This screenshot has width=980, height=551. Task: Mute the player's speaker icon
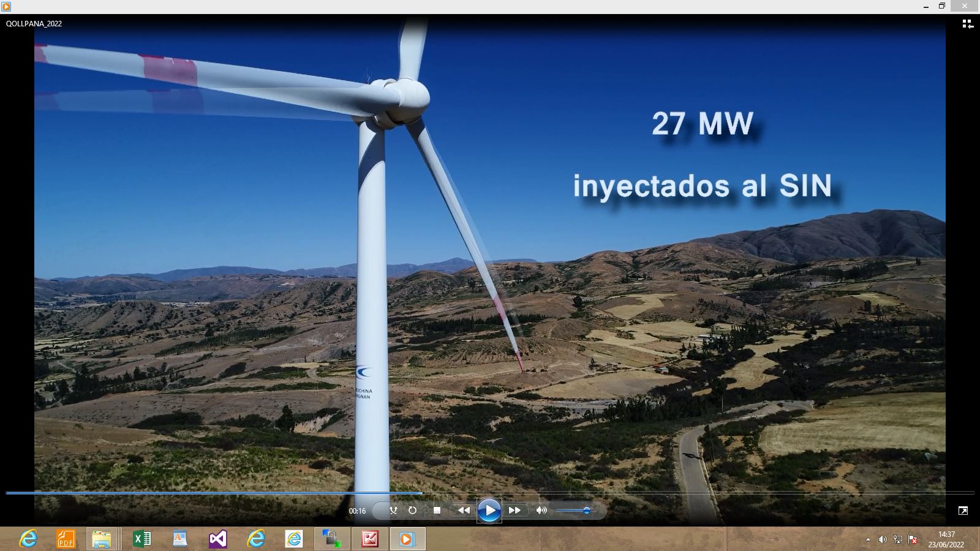tap(541, 510)
